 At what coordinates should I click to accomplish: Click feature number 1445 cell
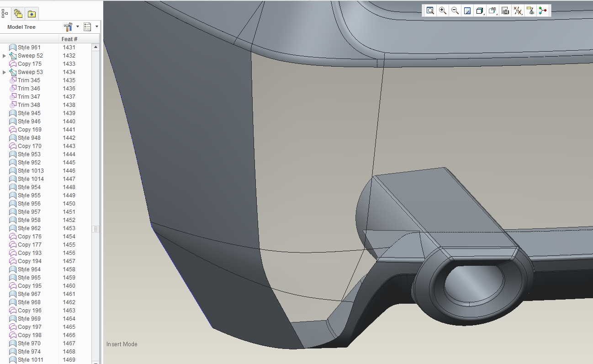69,163
